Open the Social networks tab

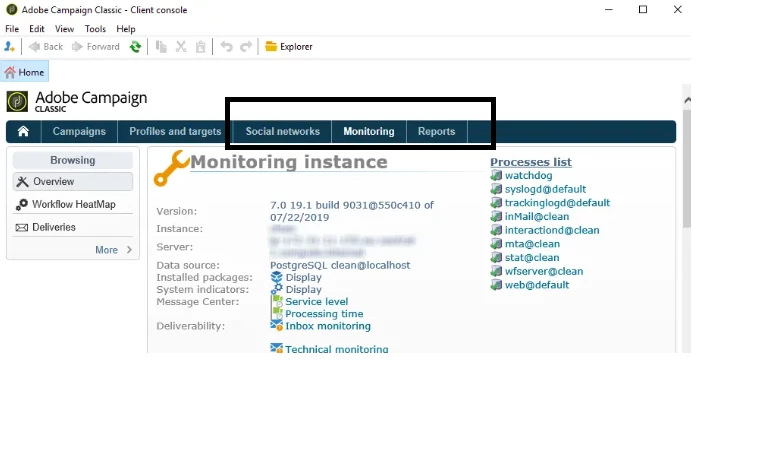coord(282,131)
